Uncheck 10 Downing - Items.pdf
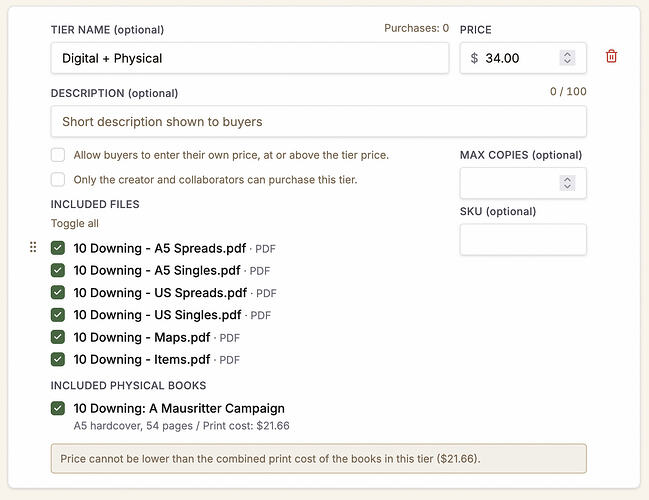The width and height of the screenshot is (649, 500). [58, 359]
